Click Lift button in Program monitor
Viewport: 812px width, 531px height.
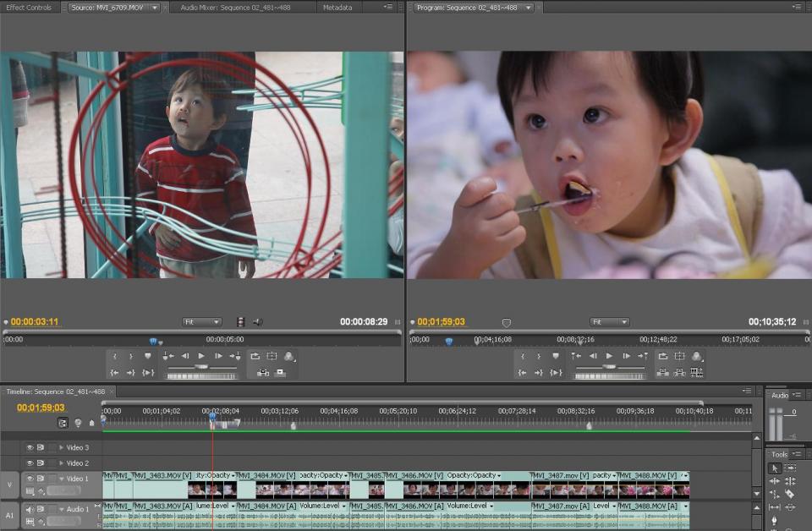click(x=662, y=373)
